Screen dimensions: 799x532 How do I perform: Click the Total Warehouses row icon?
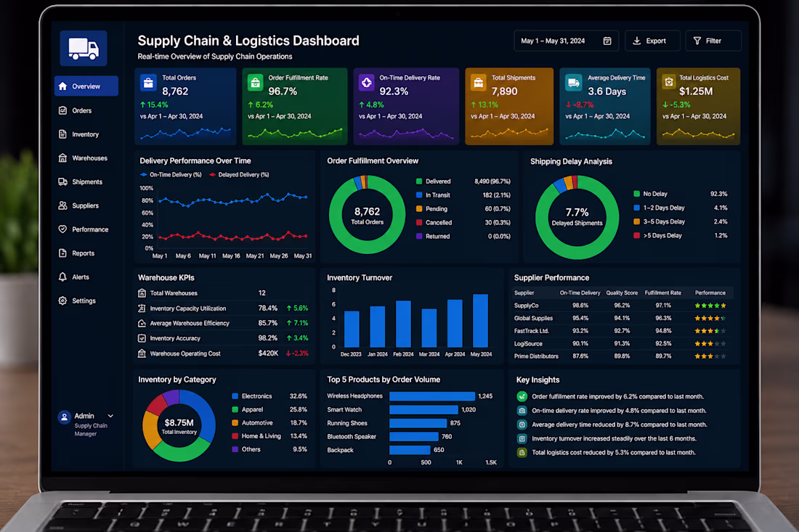tap(142, 293)
